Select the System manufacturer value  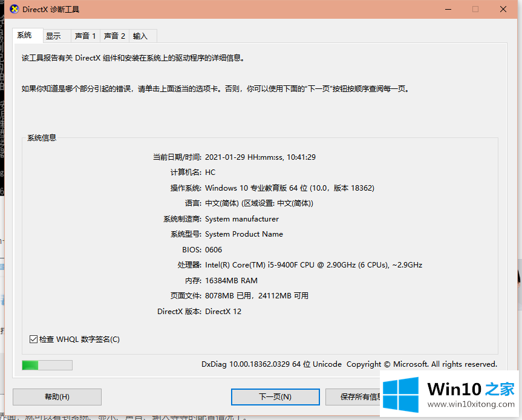[242, 219]
